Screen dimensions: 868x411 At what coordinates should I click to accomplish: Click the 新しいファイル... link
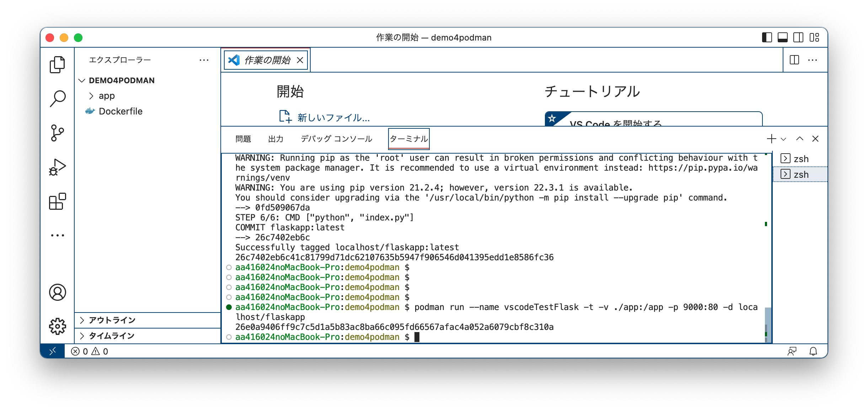tap(333, 117)
